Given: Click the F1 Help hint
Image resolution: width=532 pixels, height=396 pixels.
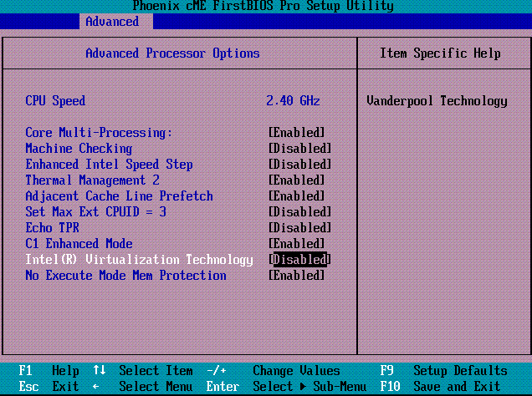Looking at the screenshot, I should [x=49, y=371].
